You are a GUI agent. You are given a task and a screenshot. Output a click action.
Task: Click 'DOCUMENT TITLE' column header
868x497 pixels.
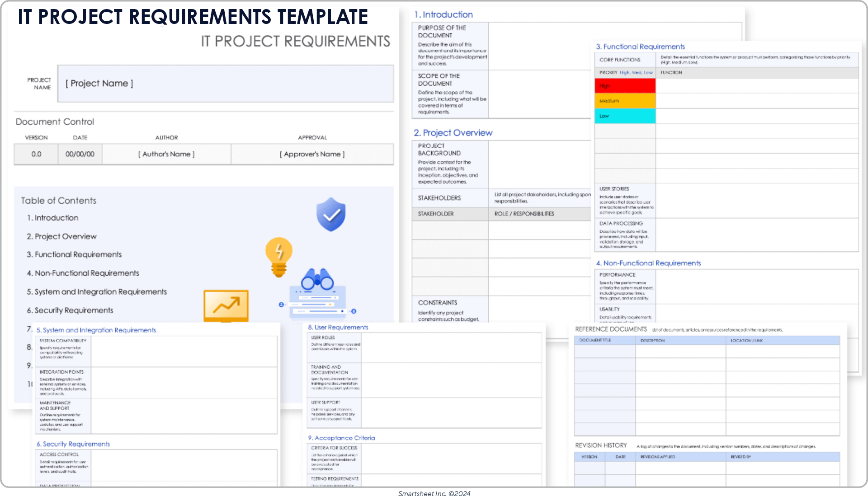[595, 340]
